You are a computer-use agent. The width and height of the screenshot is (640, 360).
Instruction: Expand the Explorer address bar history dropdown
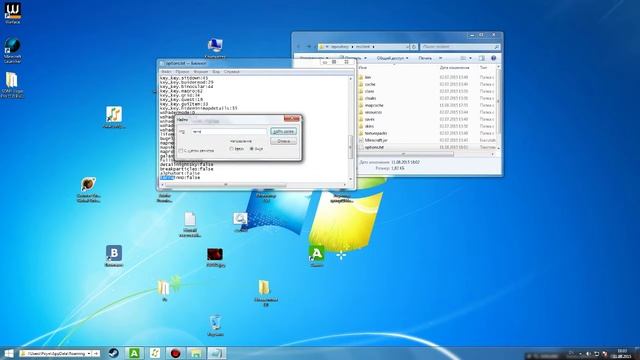click(x=407, y=47)
